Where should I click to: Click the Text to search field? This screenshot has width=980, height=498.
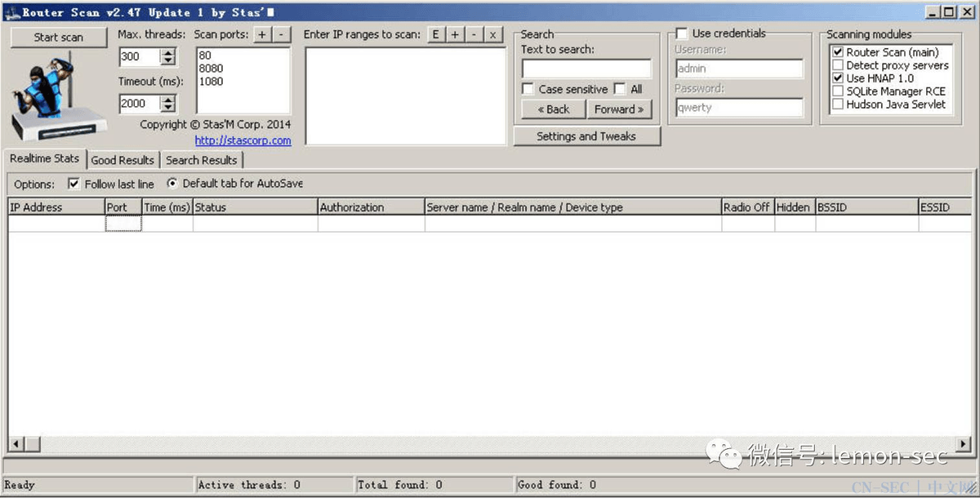[586, 69]
